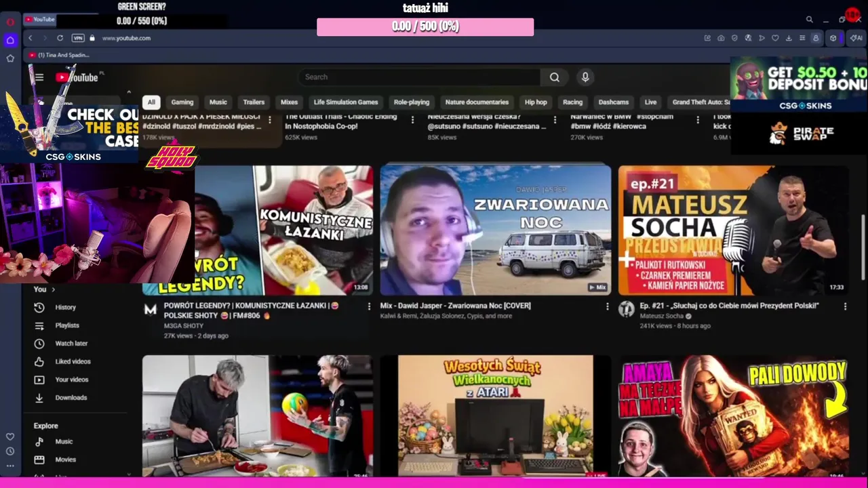
Task: Select the Life Simulation Games chip
Action: coord(346,102)
